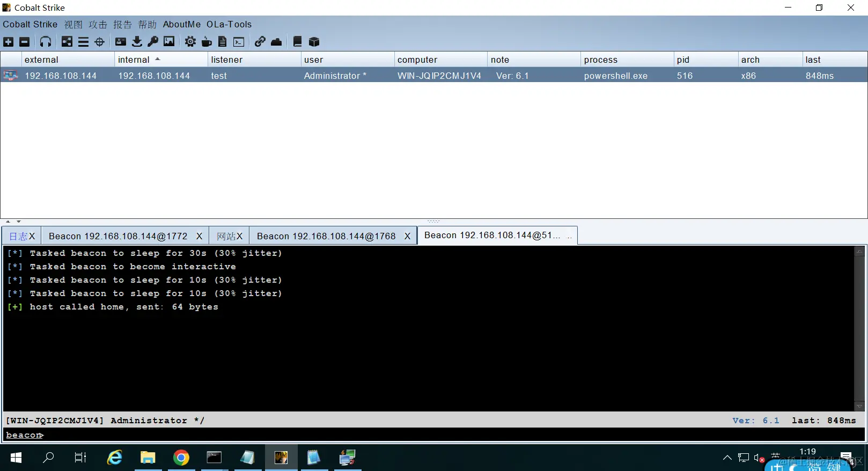Viewport: 868px width, 471px height.
Task: Open Google Chrome from taskbar
Action: pos(181,458)
